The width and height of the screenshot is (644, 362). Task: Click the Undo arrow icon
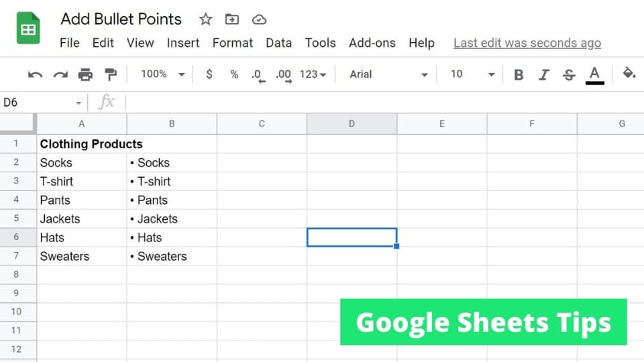36,74
